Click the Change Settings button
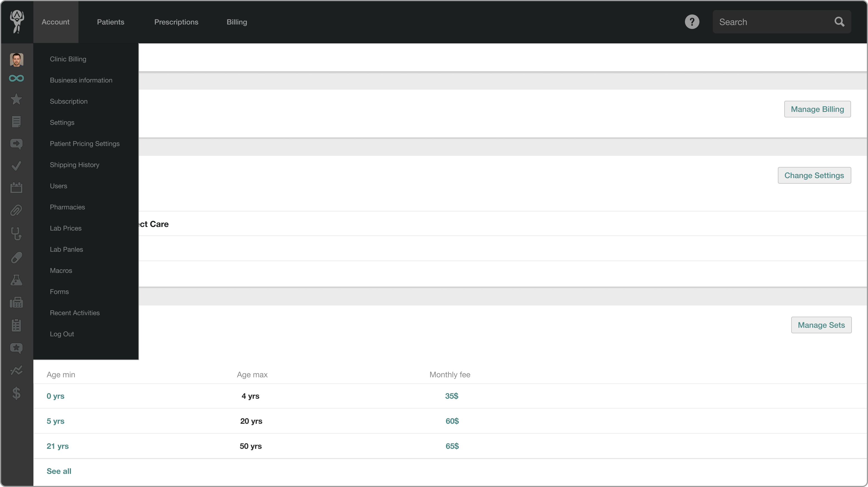868x487 pixels. (814, 175)
